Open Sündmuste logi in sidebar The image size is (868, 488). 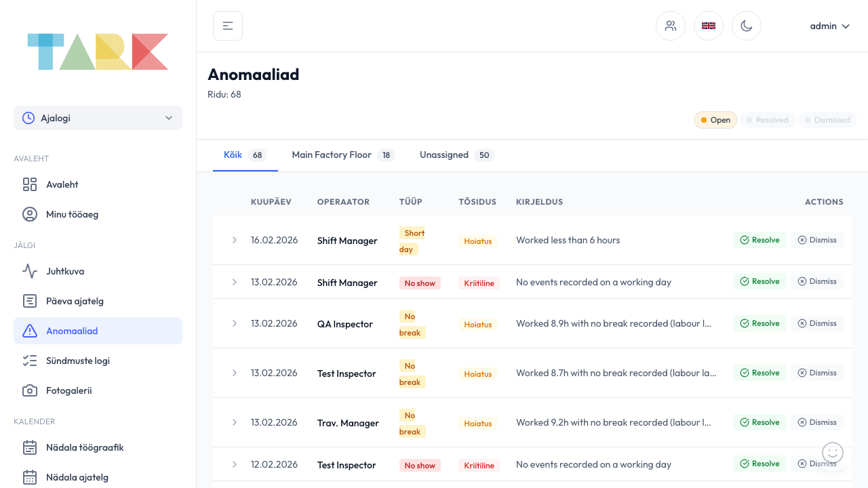click(x=77, y=361)
